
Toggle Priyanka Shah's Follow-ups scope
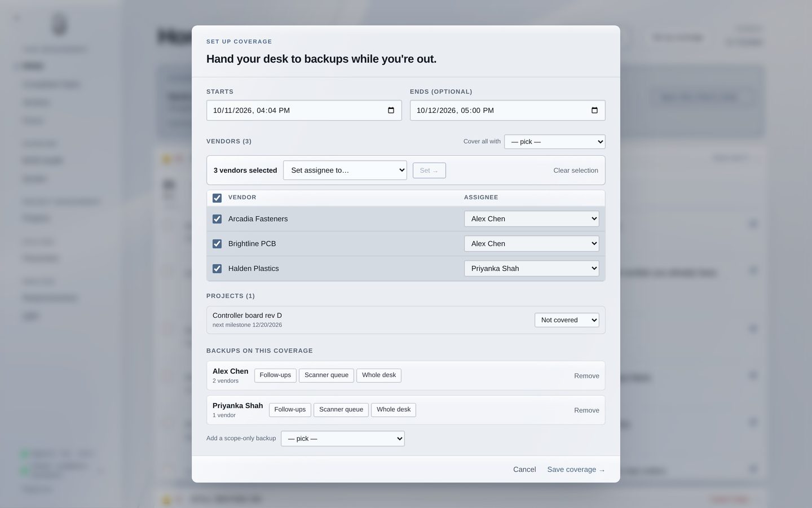point(290,410)
